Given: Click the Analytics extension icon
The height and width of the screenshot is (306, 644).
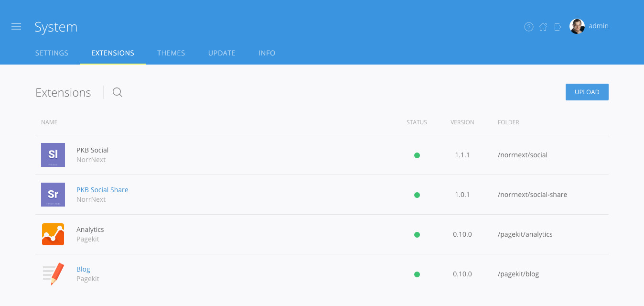Looking at the screenshot, I should pos(53,234).
